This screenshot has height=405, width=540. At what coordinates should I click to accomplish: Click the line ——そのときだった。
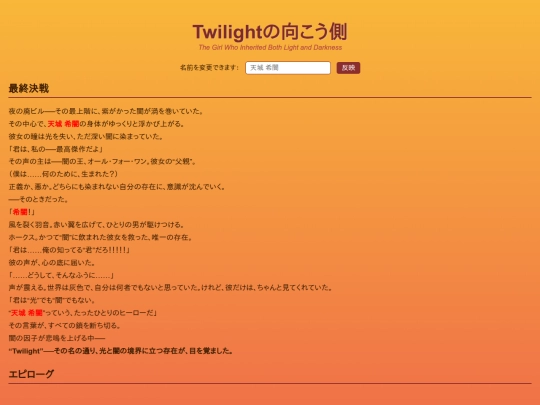click(38, 199)
